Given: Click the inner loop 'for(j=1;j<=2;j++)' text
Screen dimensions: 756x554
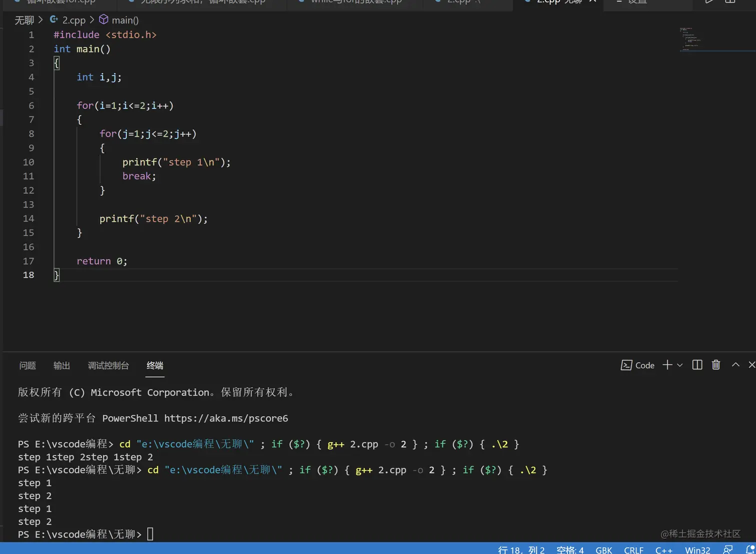Looking at the screenshot, I should [148, 134].
